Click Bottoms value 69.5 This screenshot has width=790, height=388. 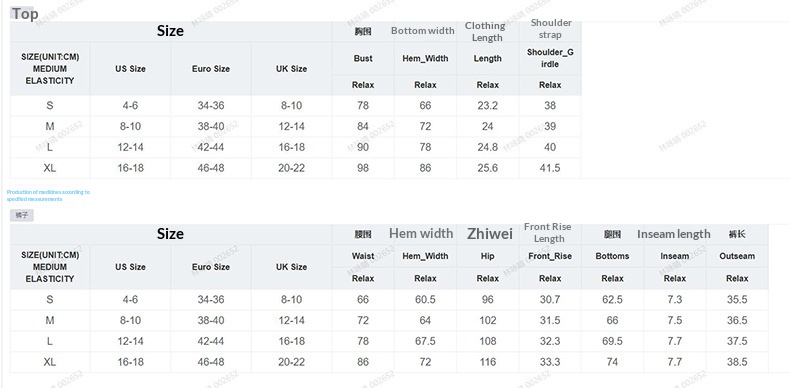click(612, 341)
